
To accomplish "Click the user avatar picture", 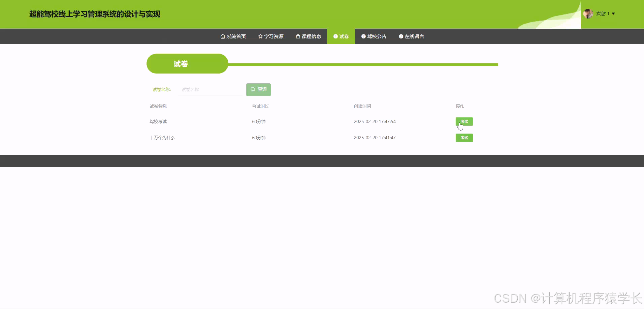I will point(588,13).
